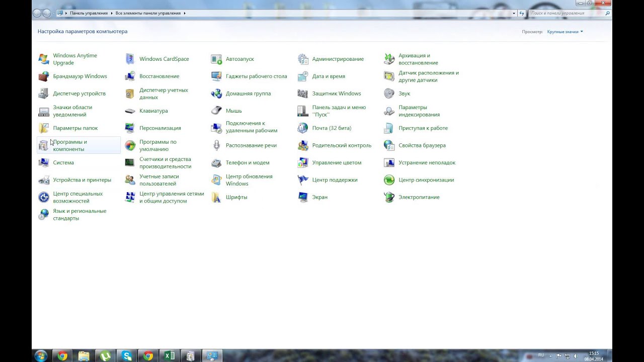Click the Распознавание речи microphone icon

click(216, 145)
